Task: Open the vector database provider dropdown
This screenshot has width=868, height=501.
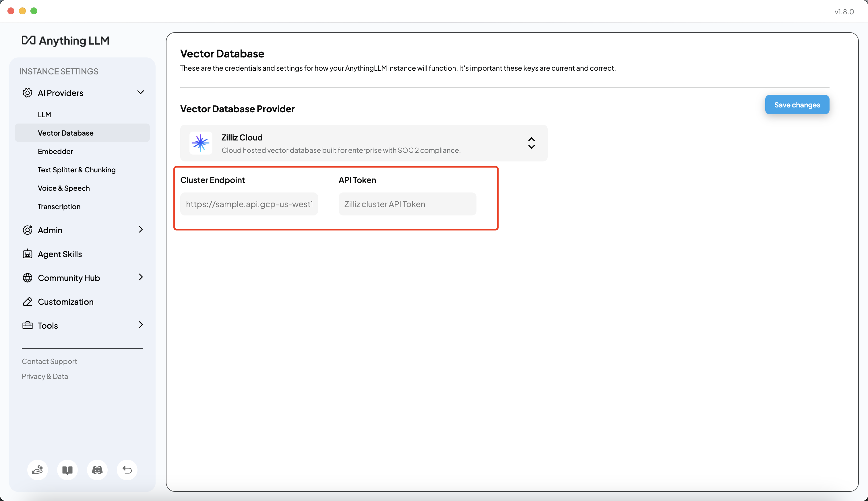Action: point(531,143)
